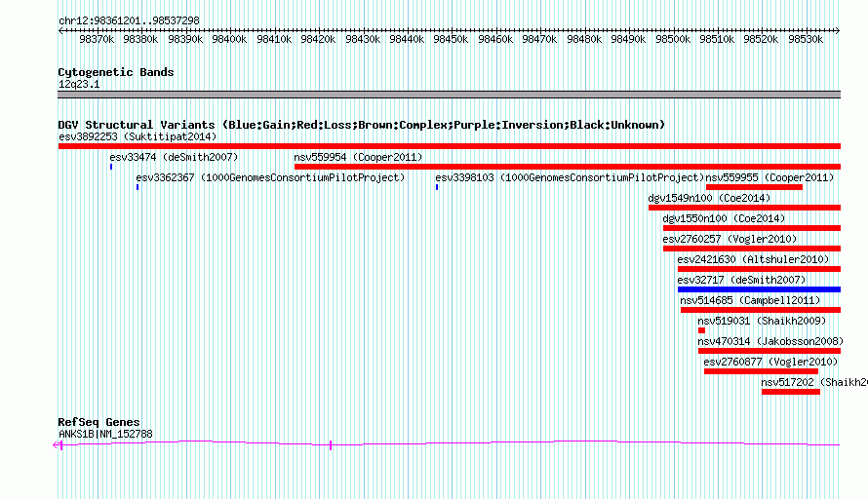Click the gray 12q23.1 cytogenetic band bar
Viewport: 868px width, 499px height.
pyautogui.click(x=450, y=95)
